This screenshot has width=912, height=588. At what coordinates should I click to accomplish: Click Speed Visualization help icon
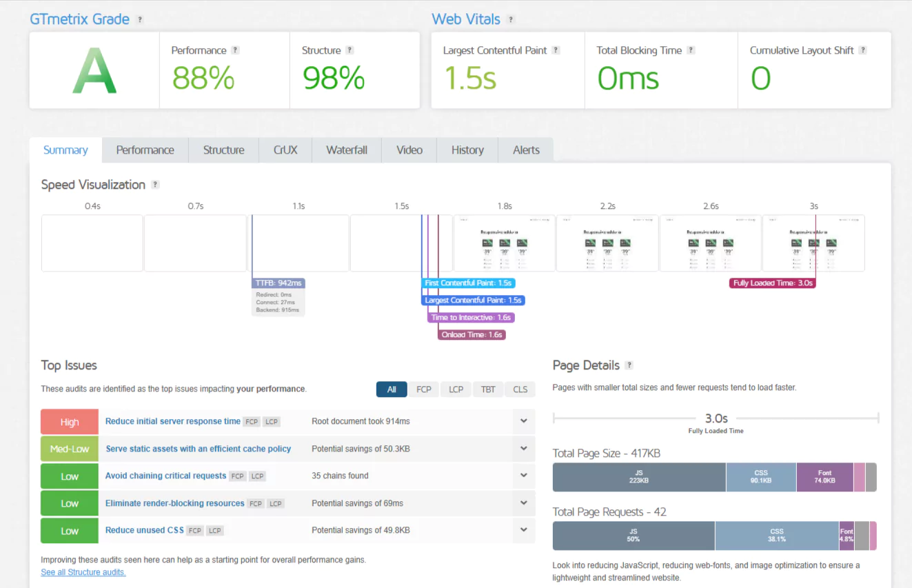pyautogui.click(x=155, y=185)
